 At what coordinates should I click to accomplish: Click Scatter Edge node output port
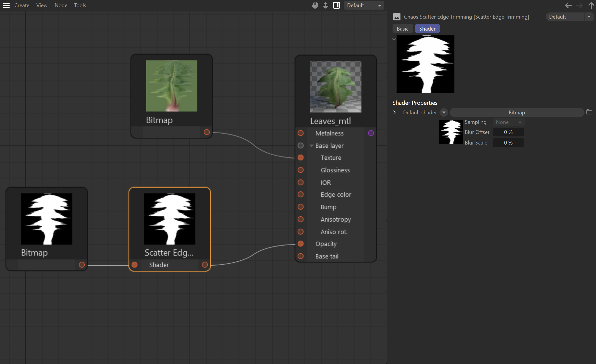(x=205, y=265)
